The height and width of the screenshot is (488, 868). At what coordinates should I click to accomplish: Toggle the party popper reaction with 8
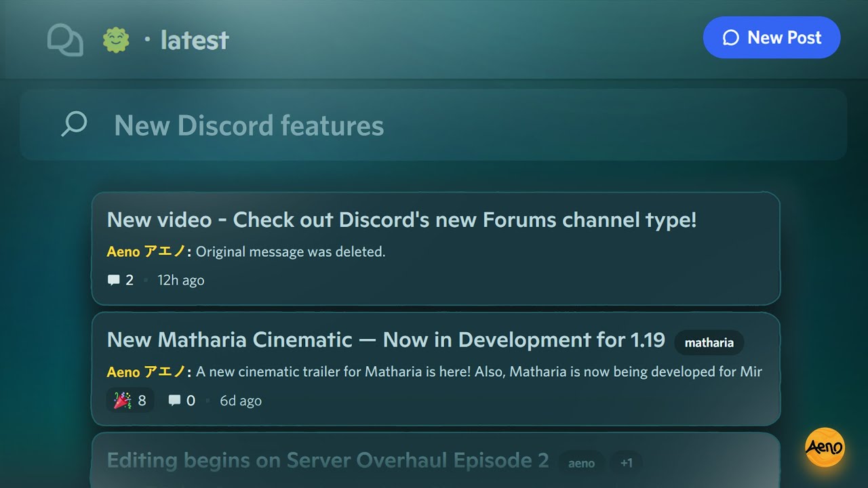click(130, 401)
